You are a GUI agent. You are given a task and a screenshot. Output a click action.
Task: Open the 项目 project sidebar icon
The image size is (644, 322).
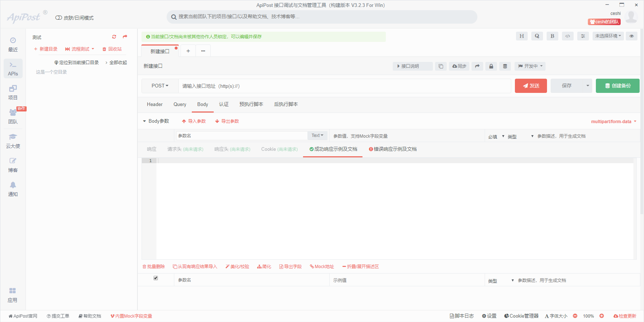(13, 93)
